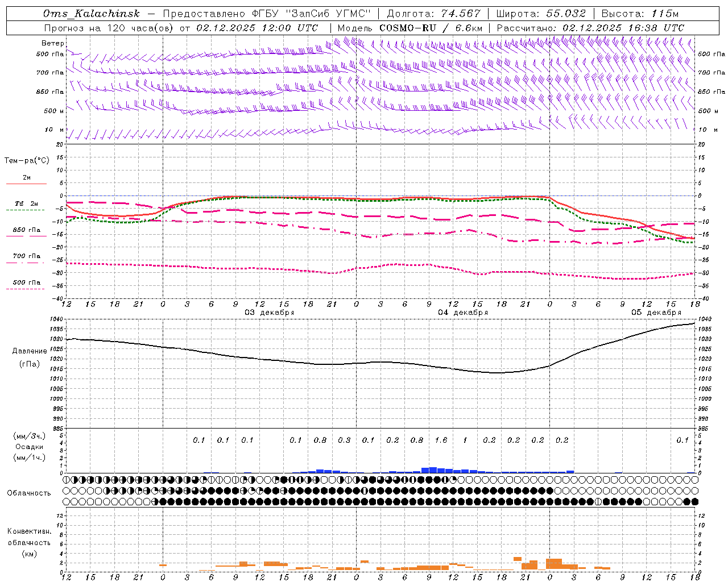Image resolution: width=728 pixels, height=582 pixels.
Task: Click the station title Oms_Kalachinsk
Action: pos(92,14)
